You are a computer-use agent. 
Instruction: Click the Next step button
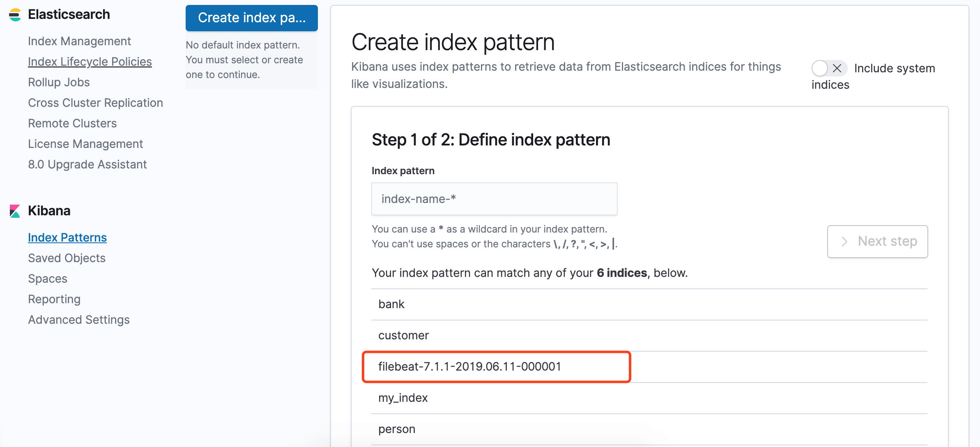pos(877,242)
